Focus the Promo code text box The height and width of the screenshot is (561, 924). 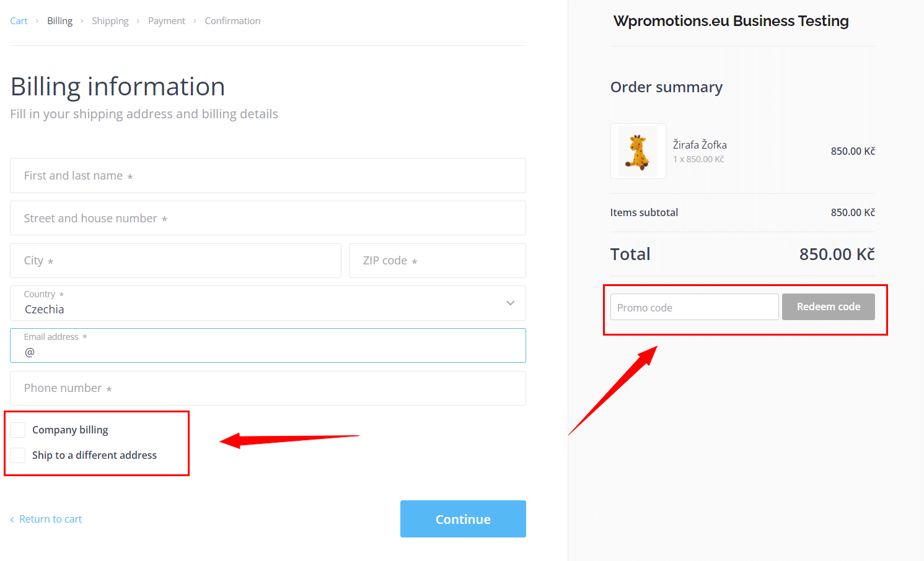(694, 307)
